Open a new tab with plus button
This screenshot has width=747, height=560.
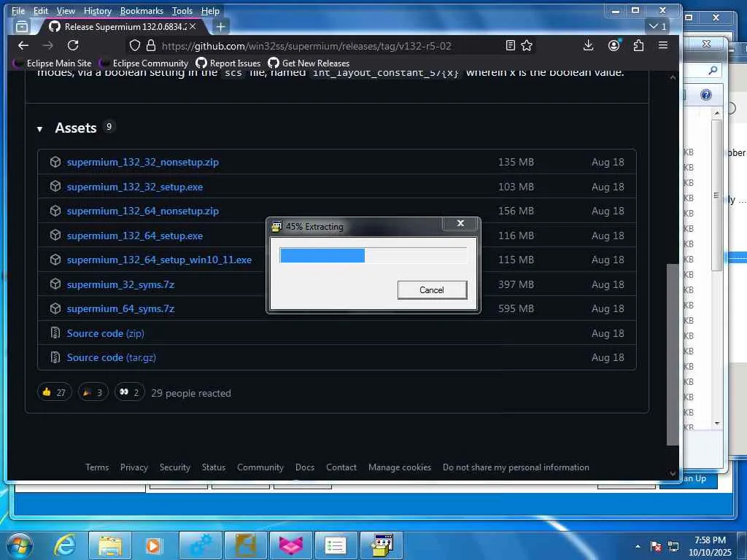pos(220,27)
